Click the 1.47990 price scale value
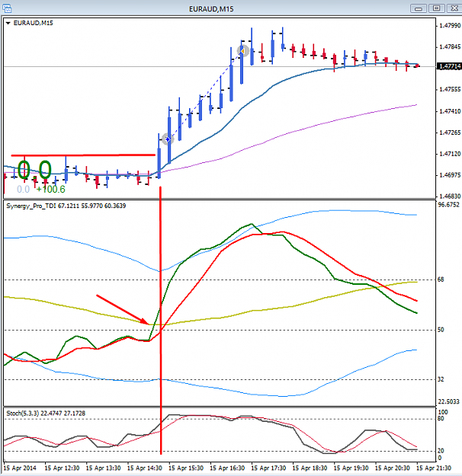The width and height of the screenshot is (462, 476). [450, 25]
